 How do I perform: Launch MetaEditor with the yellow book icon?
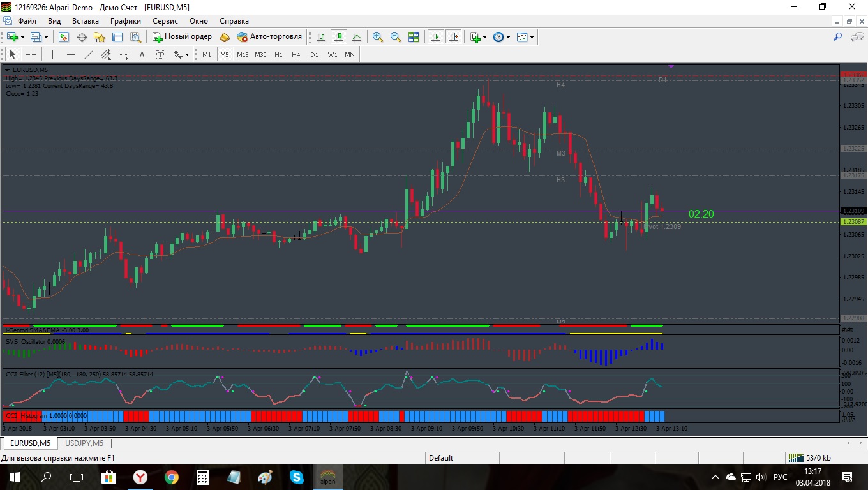[225, 37]
